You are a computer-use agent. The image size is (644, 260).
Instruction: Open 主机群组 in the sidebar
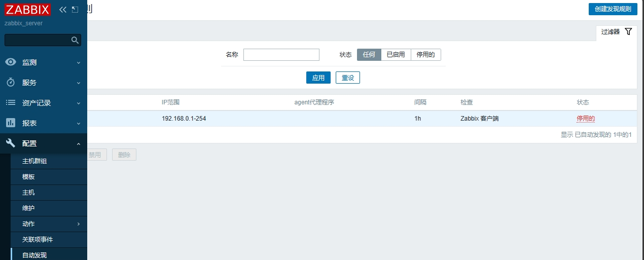34,161
